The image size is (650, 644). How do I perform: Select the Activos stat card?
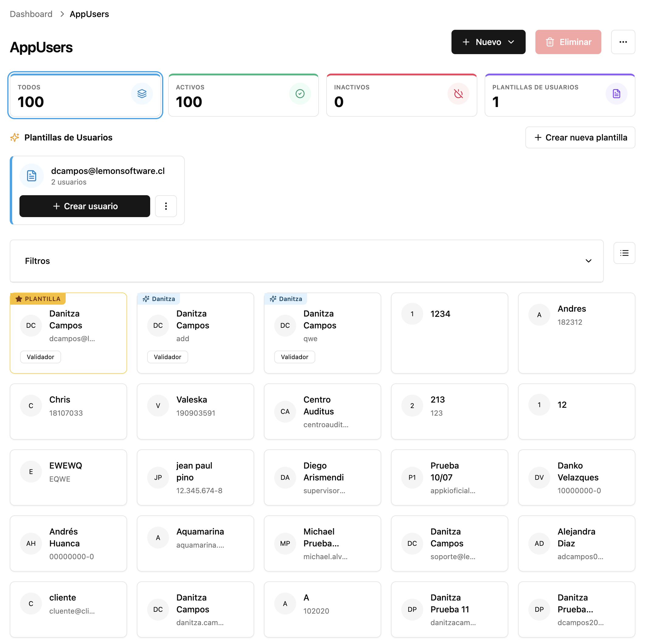[x=243, y=95]
